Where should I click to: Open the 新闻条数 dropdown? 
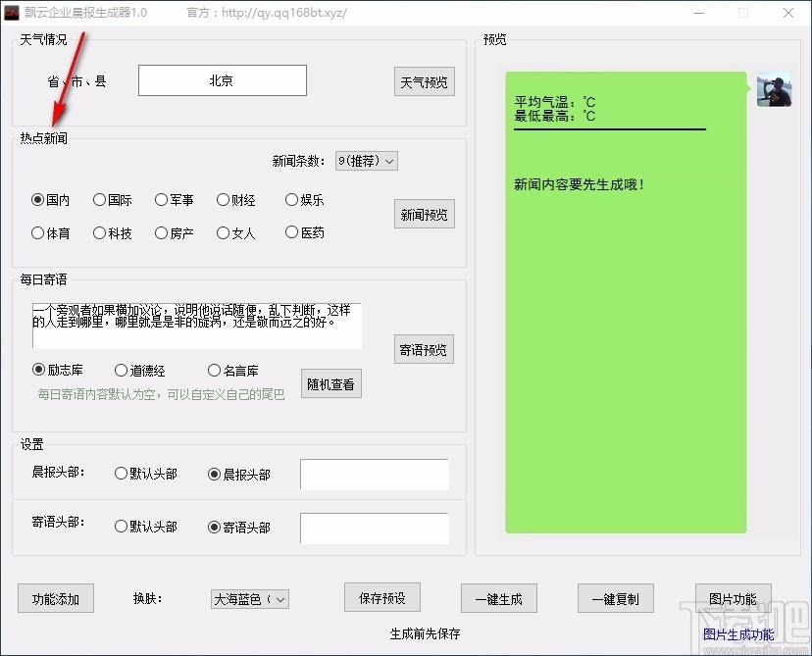(x=366, y=161)
